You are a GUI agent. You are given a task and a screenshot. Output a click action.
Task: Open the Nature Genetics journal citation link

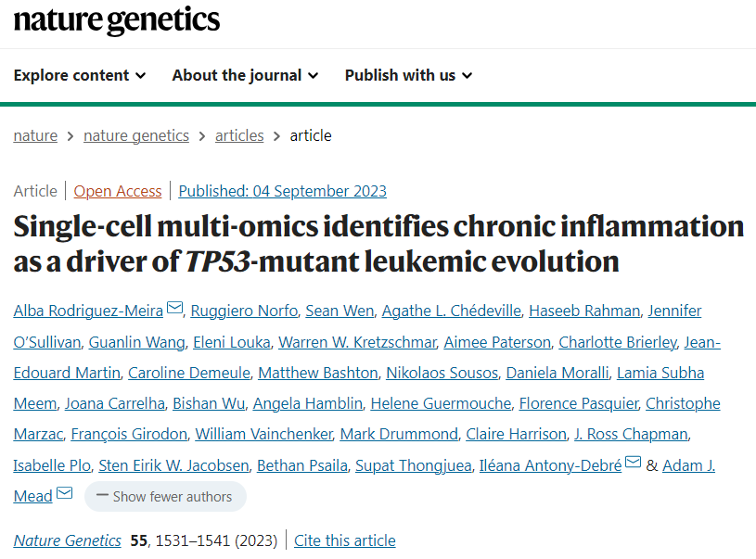68,540
